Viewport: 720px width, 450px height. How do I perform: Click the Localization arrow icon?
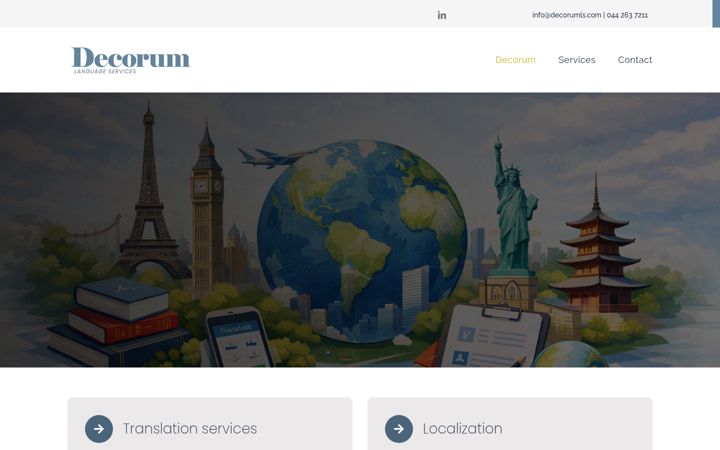click(x=399, y=429)
